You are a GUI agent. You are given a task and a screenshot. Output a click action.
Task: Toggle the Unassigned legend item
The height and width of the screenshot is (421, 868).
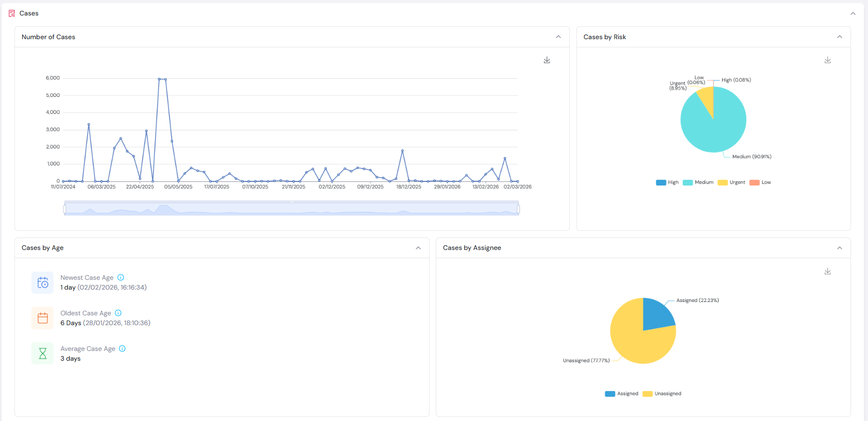click(x=662, y=394)
